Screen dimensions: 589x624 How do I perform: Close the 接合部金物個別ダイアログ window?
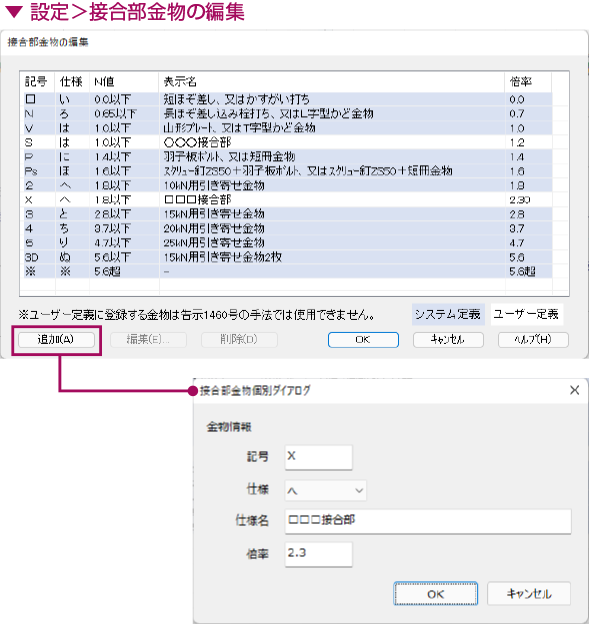coord(574,390)
